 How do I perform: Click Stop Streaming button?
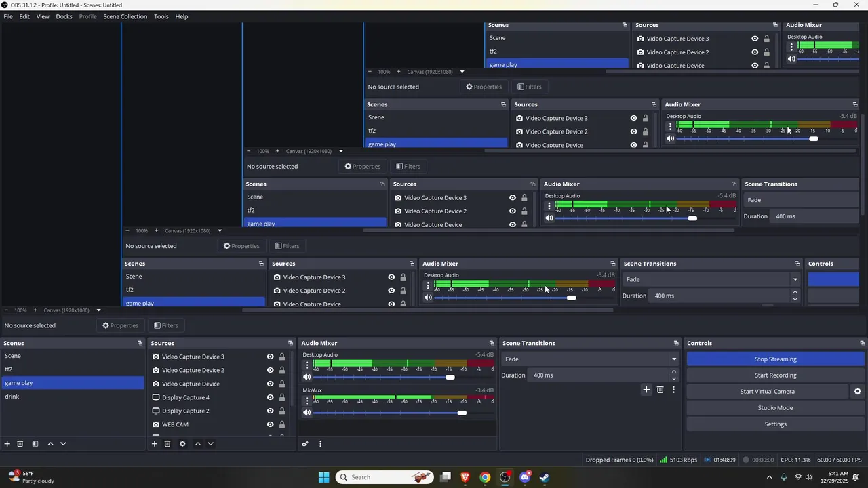775,359
